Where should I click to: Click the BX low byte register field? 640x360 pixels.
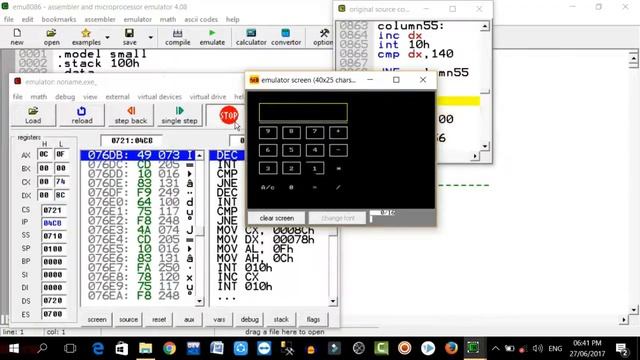[x=61, y=168]
